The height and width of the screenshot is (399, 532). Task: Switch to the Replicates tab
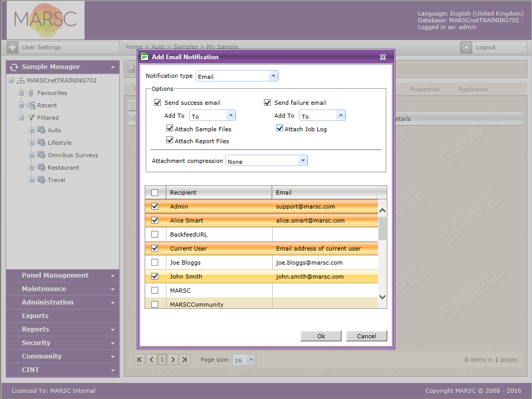[473, 89]
